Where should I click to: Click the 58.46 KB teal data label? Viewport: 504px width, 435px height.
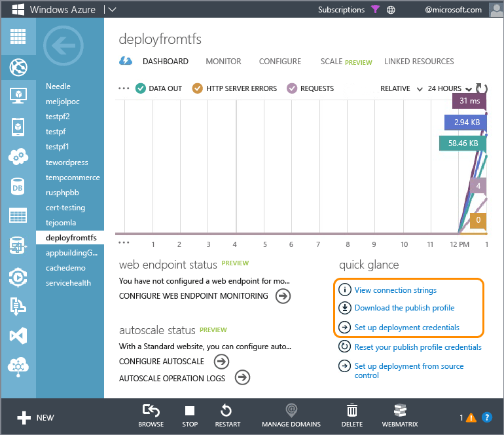(x=463, y=143)
